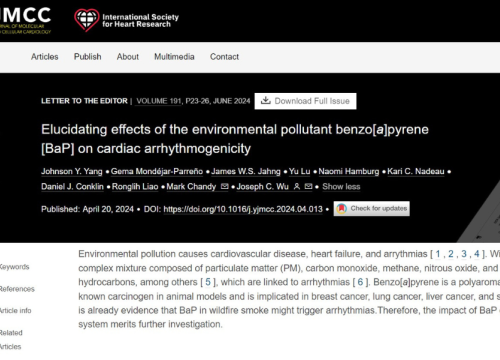Open the Volume 191 issue link
500x360 pixels.
click(159, 101)
